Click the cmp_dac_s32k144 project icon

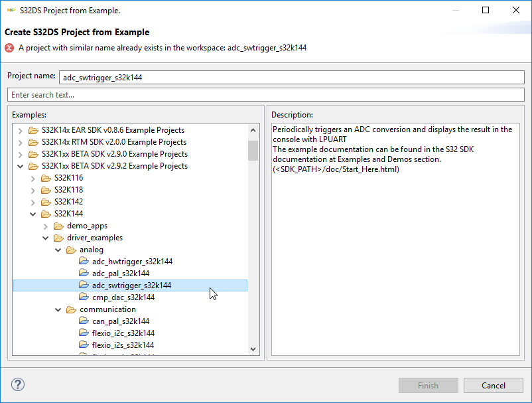coord(84,297)
